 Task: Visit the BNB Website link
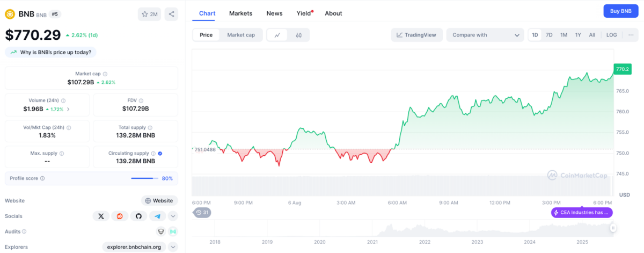tap(159, 200)
